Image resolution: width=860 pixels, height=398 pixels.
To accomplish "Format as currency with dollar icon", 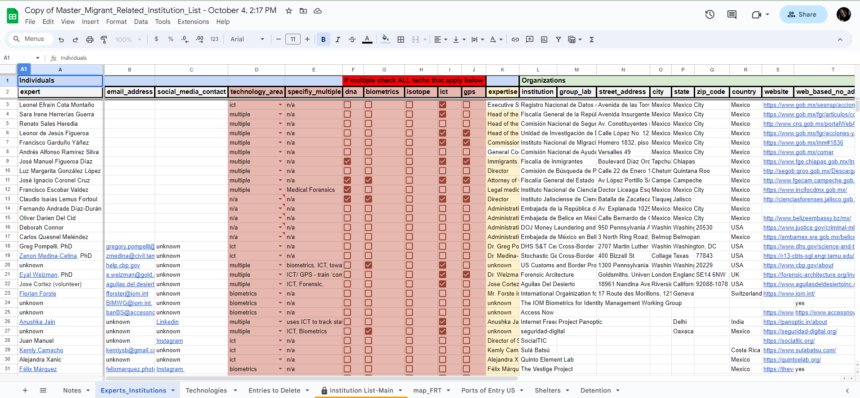I will tap(157, 39).
